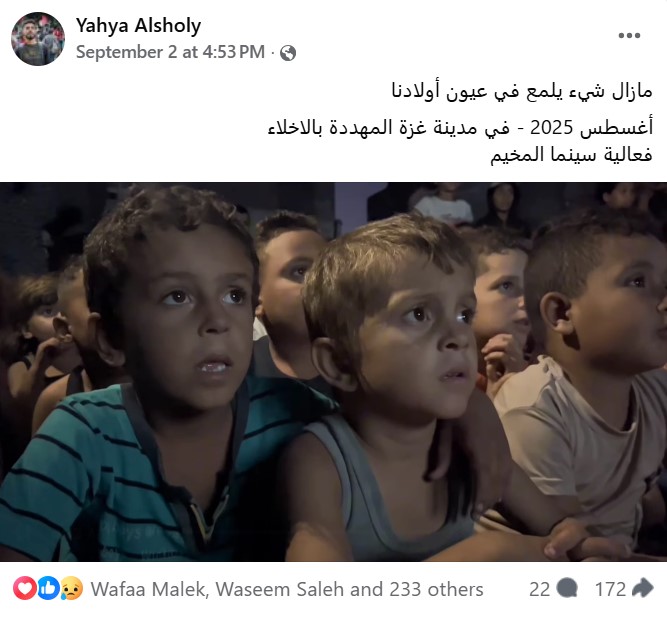Open Yahya Alsholy's profile picture

(x=38, y=39)
